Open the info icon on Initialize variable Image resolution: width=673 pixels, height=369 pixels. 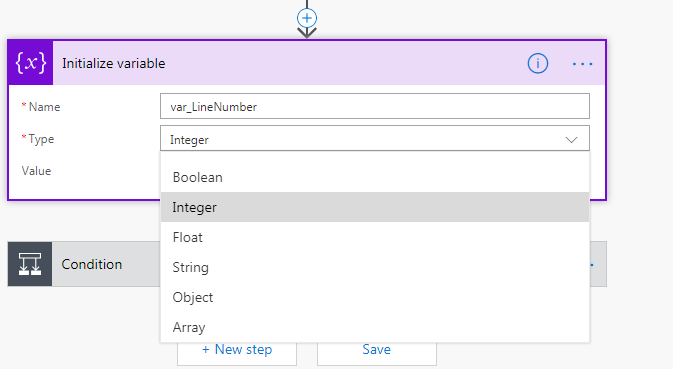[537, 64]
